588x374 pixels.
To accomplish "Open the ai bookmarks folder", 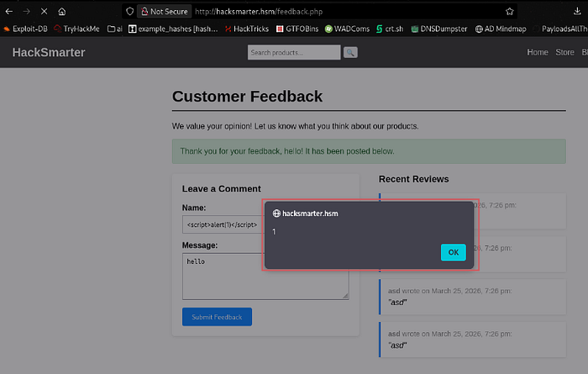I will click(115, 29).
